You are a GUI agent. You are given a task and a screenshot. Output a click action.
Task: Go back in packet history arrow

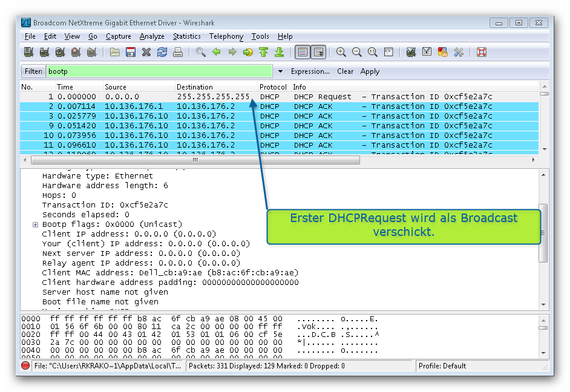coord(217,52)
